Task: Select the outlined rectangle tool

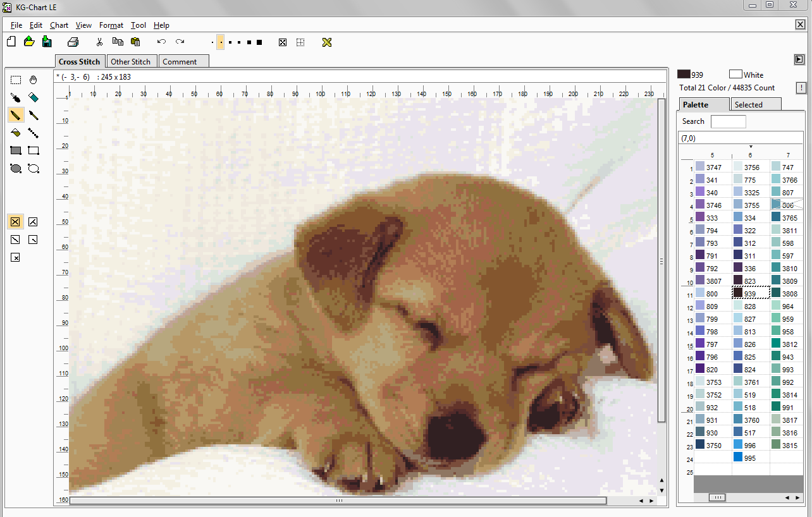Action: [34, 150]
